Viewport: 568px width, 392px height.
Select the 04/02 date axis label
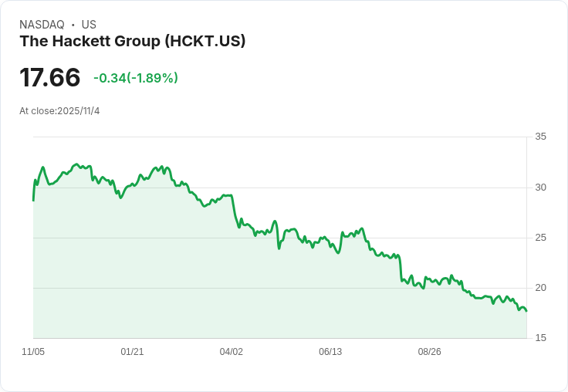[x=231, y=352]
